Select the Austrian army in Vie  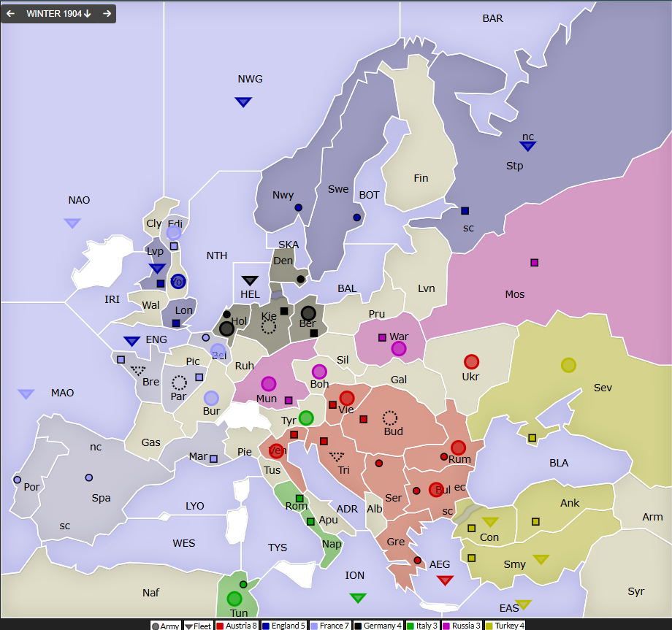(347, 399)
